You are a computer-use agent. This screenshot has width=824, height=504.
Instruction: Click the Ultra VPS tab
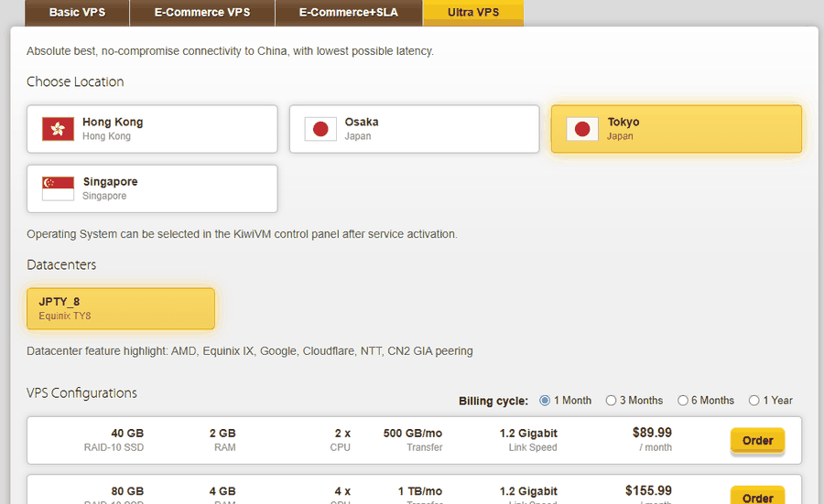click(473, 13)
